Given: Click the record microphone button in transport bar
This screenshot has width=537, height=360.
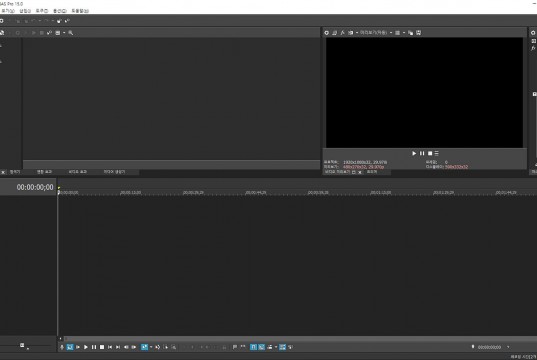Looking at the screenshot, I should (x=62, y=347).
